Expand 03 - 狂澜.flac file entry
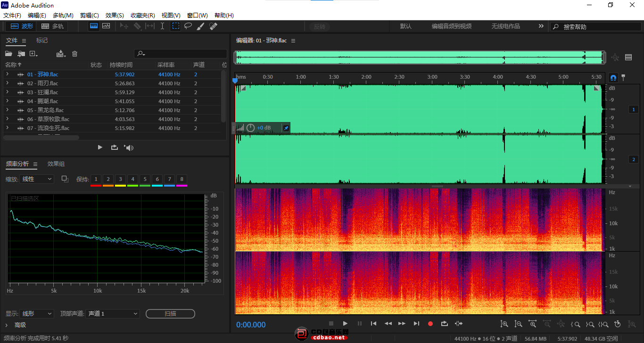This screenshot has height=343, width=644. click(x=7, y=92)
